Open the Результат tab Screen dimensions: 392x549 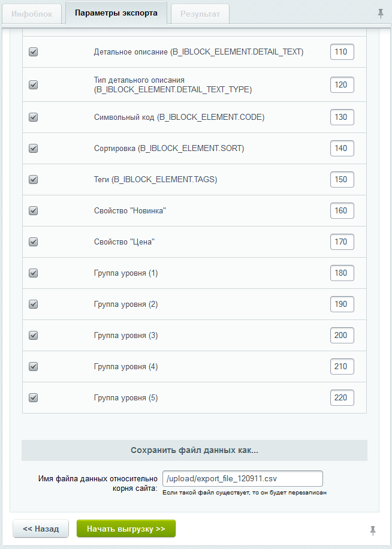click(x=200, y=13)
